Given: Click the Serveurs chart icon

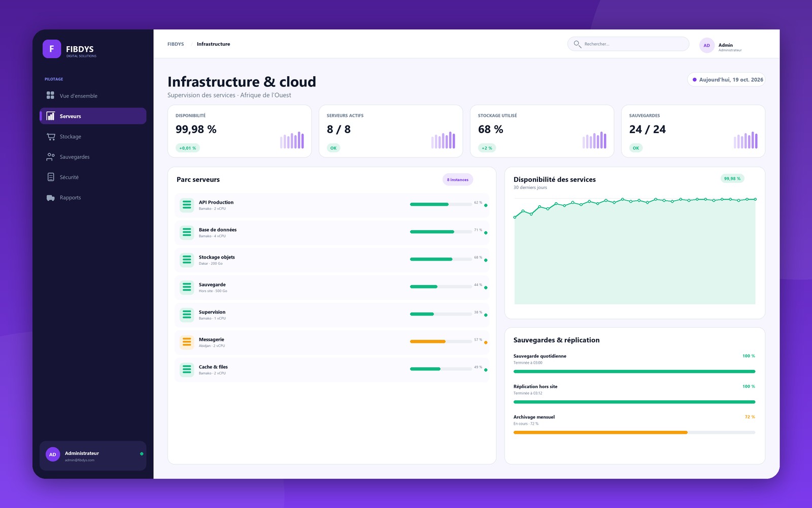Looking at the screenshot, I should pyautogui.click(x=51, y=116).
